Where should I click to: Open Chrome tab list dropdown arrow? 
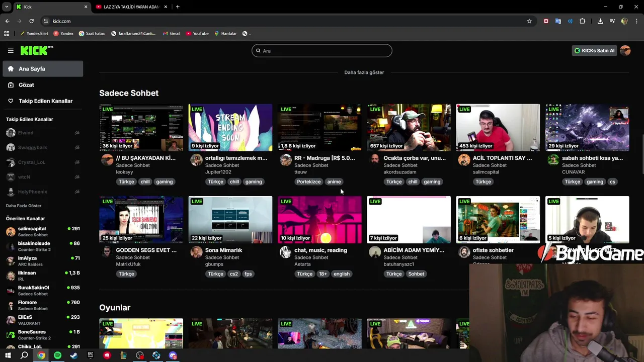pos(7,7)
